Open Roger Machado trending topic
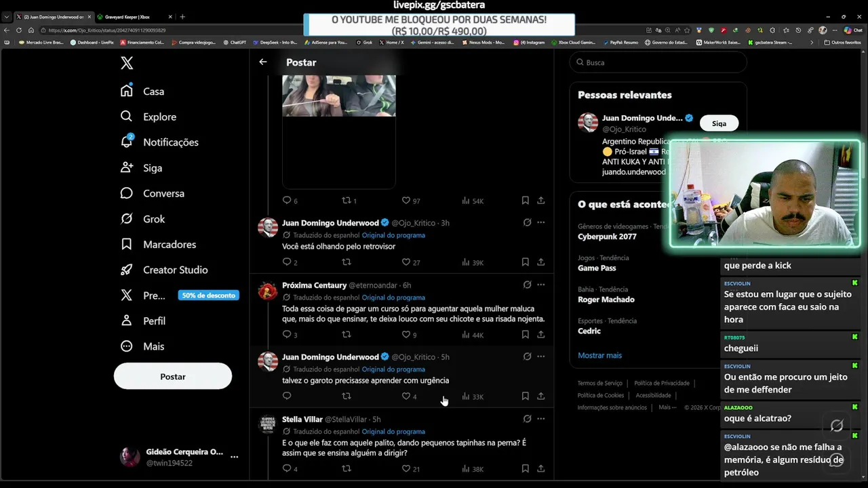 [x=606, y=300]
